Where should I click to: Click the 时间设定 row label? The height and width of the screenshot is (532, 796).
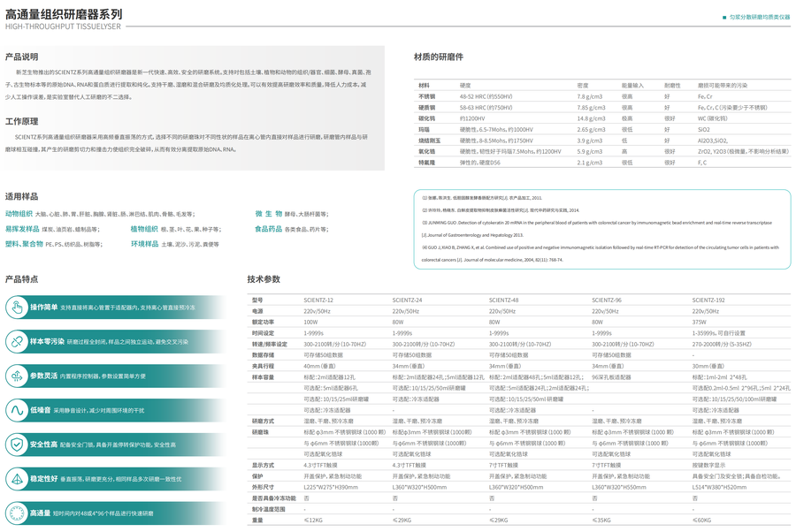pos(263,333)
